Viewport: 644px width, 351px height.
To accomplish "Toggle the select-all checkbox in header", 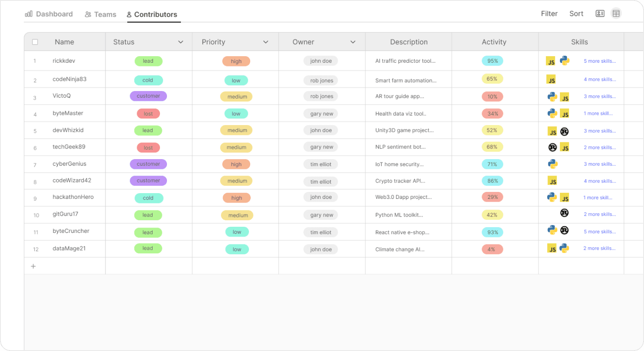I will [35, 42].
